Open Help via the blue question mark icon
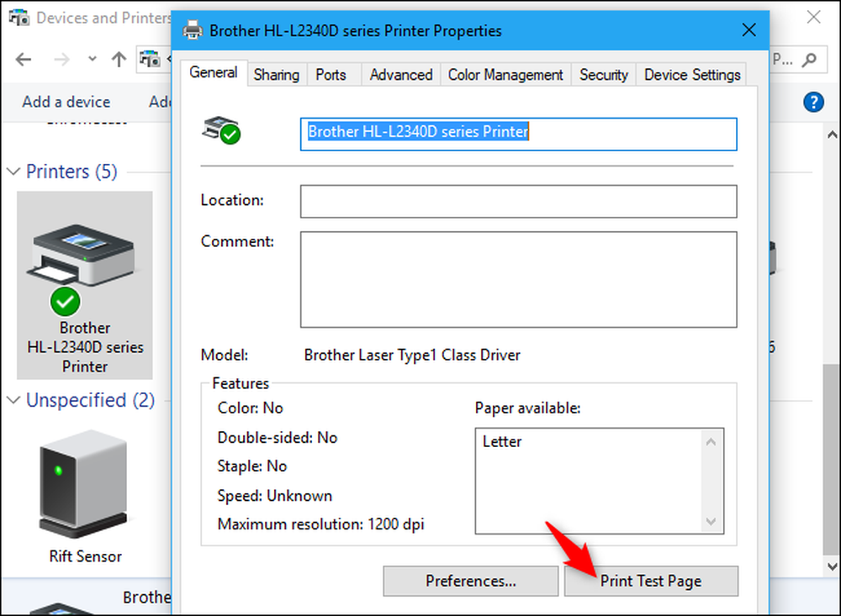The height and width of the screenshot is (616, 841). click(x=813, y=102)
